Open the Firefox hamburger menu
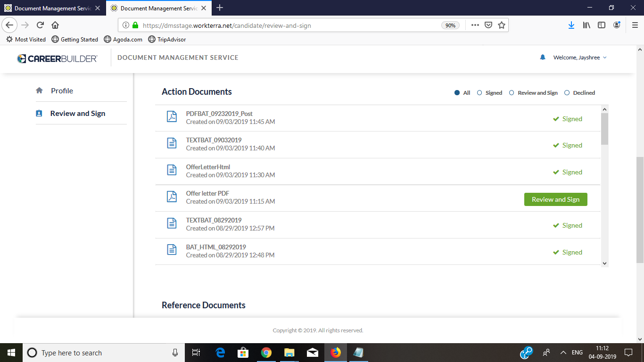Screen dimensions: 644x362 [634, 25]
